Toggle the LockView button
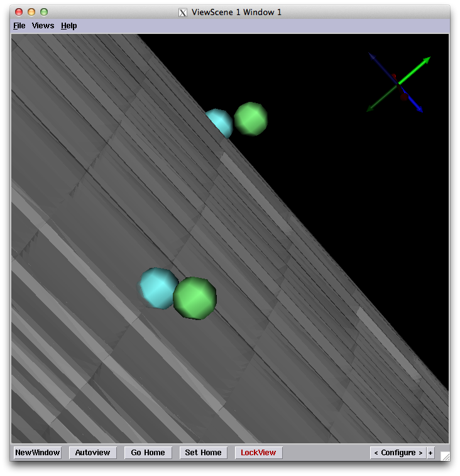 (258, 453)
